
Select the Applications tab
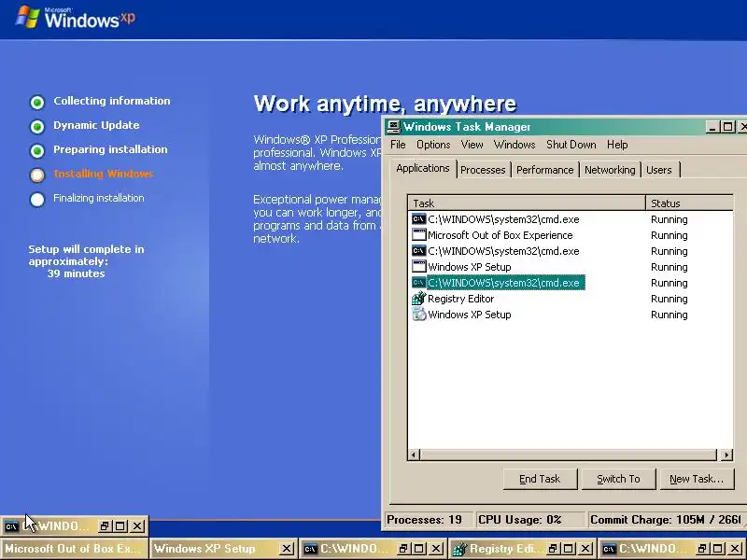coord(423,169)
